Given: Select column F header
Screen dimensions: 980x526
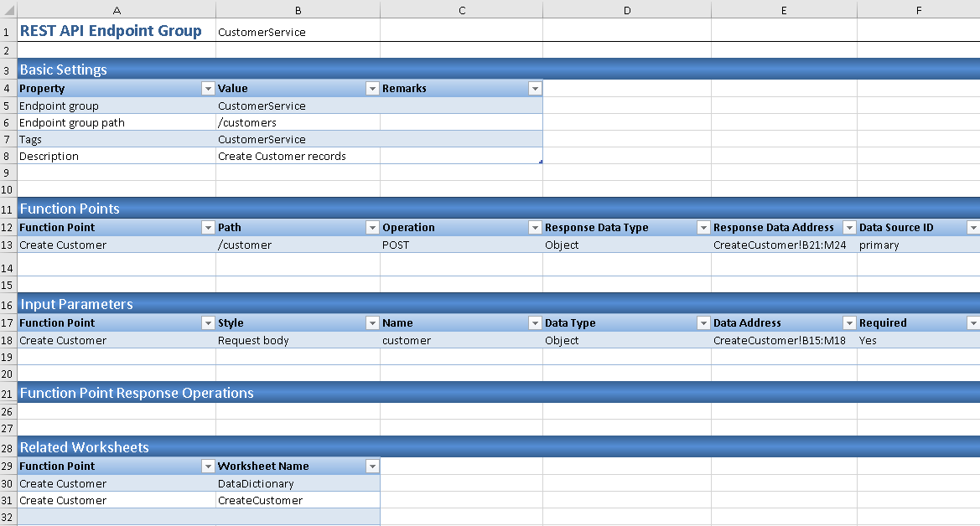Looking at the screenshot, I should (x=918, y=10).
